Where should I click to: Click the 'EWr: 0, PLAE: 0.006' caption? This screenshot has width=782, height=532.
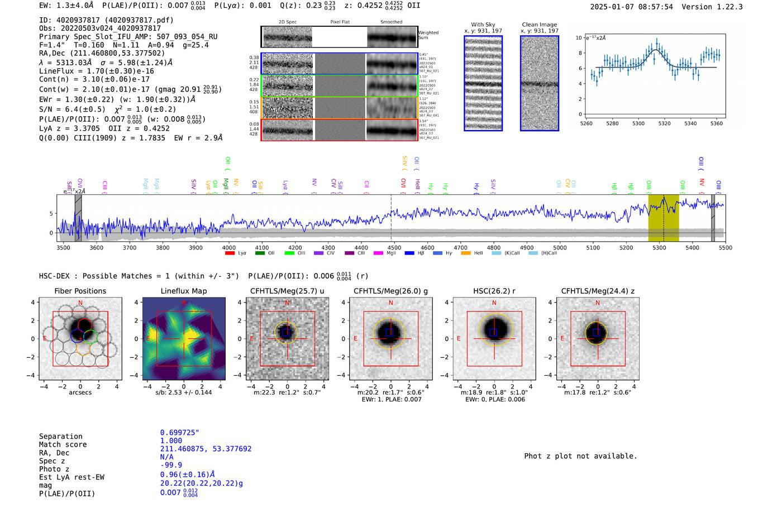pyautogui.click(x=494, y=400)
